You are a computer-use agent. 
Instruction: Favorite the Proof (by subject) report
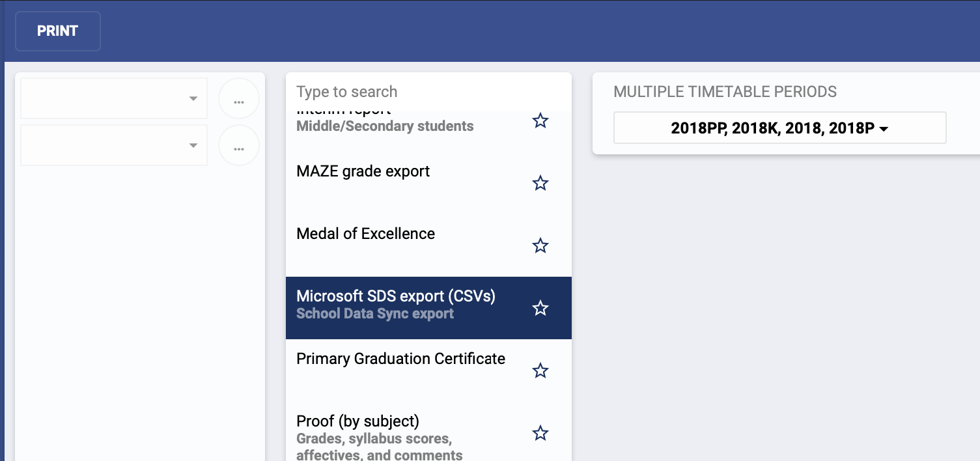[540, 432]
